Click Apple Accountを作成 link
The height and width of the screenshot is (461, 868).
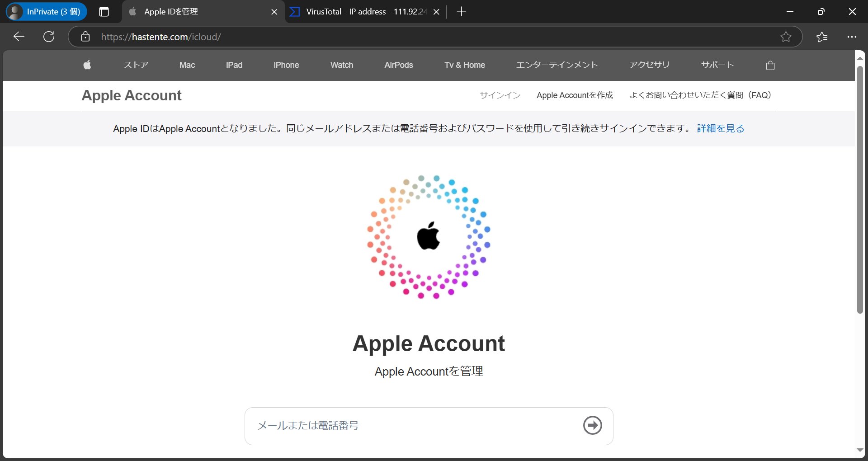[575, 95]
